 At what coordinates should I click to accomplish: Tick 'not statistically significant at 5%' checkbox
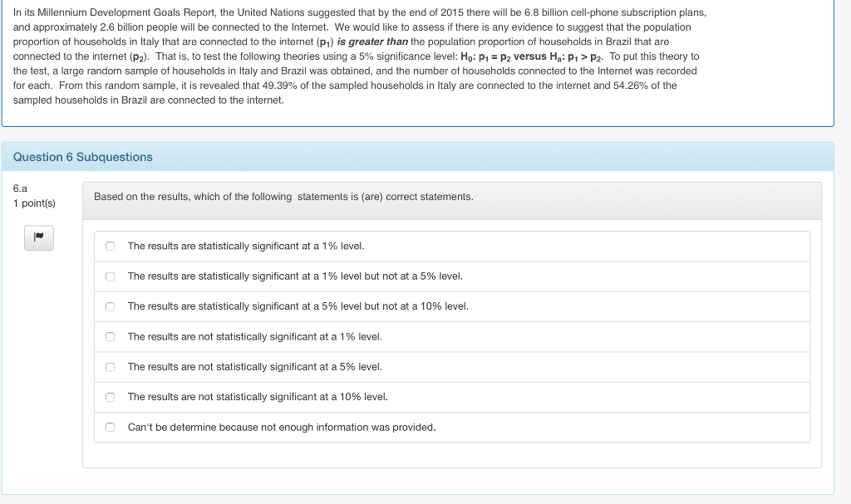click(110, 367)
